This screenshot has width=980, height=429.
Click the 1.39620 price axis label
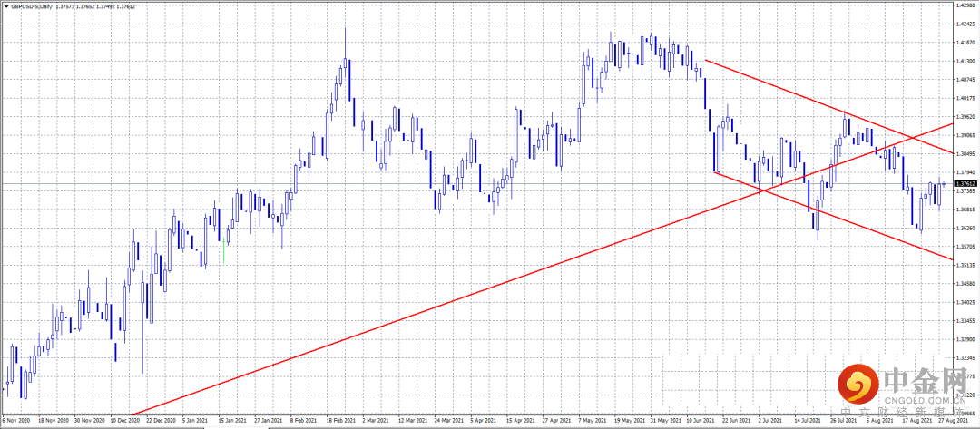pos(965,116)
